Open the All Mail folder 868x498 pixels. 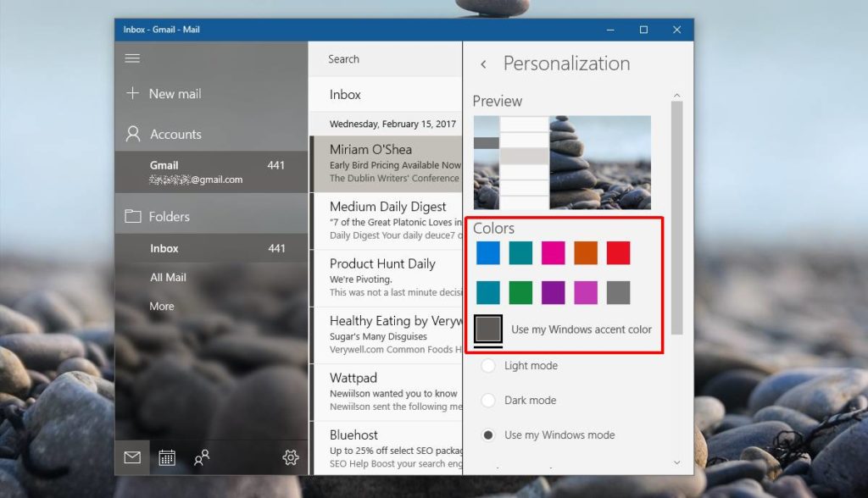(168, 277)
